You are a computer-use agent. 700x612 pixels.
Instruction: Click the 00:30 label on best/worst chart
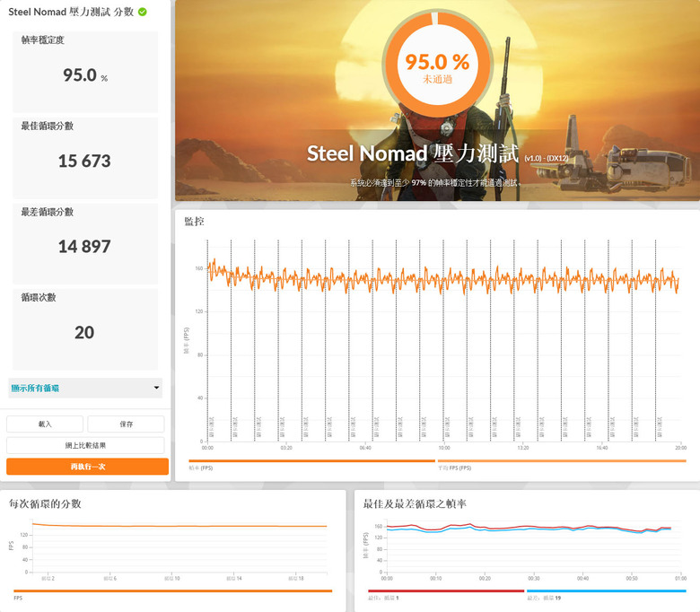pyautogui.click(x=533, y=578)
